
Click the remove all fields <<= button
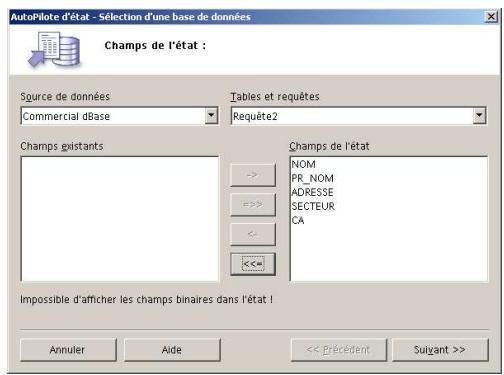(x=253, y=264)
